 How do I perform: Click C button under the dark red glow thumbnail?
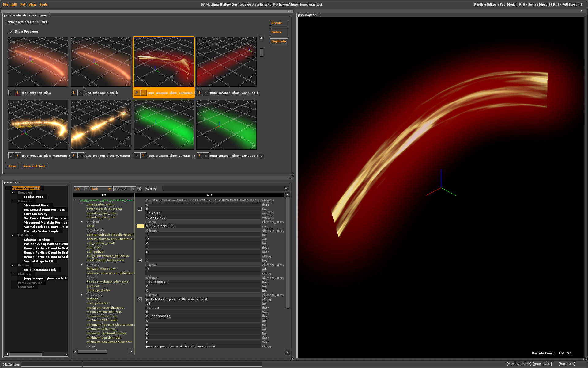coord(206,93)
